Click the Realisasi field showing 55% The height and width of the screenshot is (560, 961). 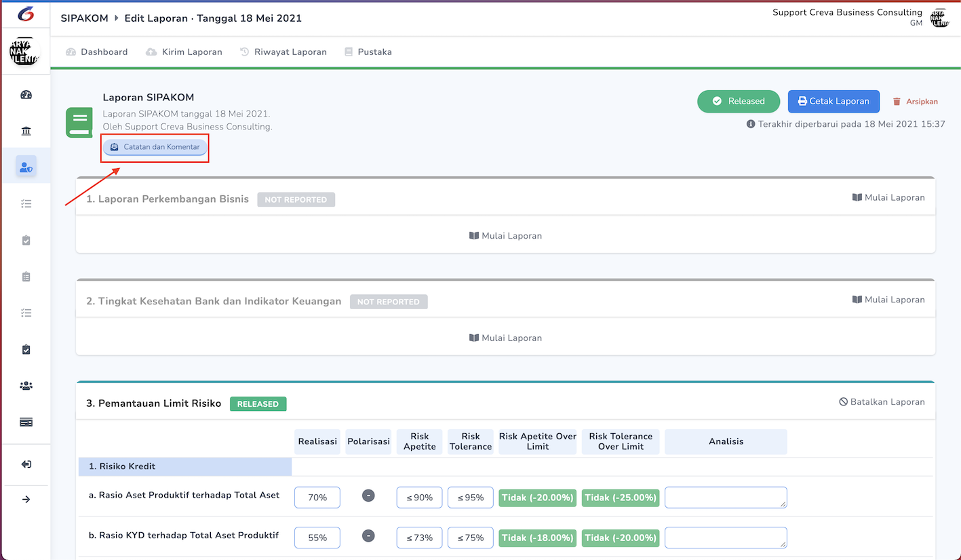coord(317,538)
